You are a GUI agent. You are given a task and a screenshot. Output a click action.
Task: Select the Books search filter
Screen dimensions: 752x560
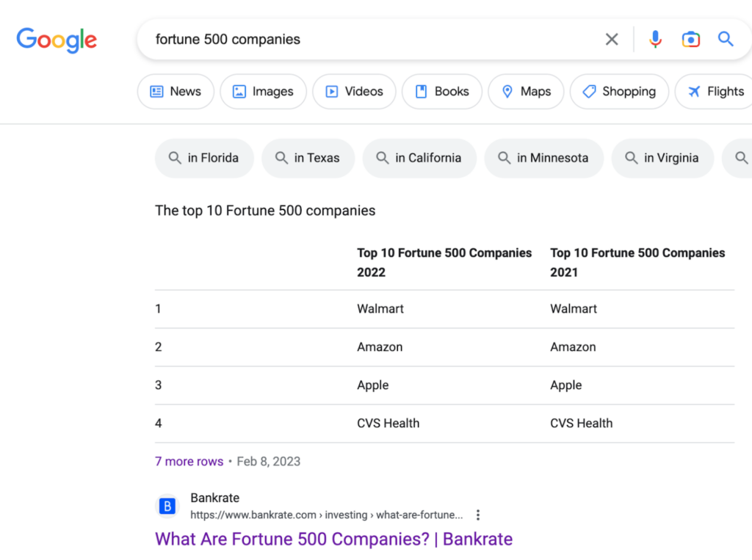tap(441, 92)
